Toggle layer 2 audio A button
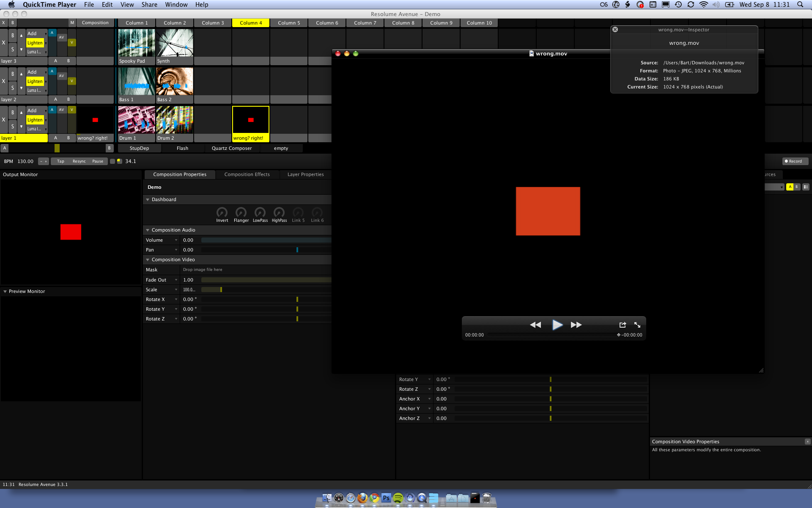The width and height of the screenshot is (812, 508). 52,71
